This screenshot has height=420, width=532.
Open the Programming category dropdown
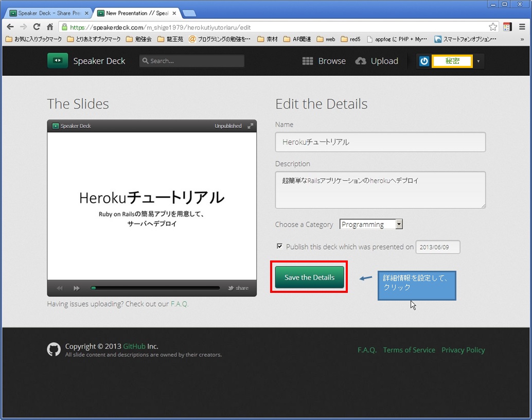coord(371,224)
